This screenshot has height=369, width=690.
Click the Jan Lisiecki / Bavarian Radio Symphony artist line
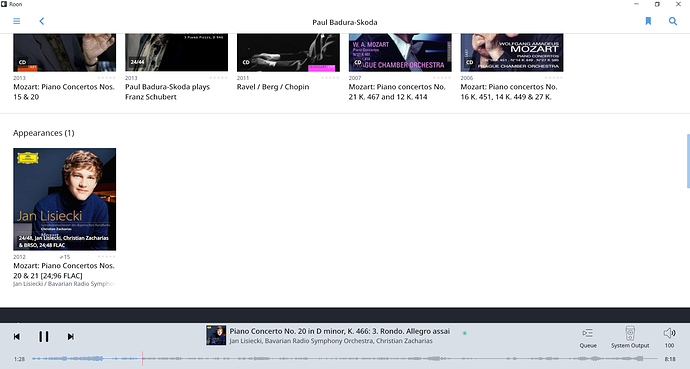pos(64,284)
